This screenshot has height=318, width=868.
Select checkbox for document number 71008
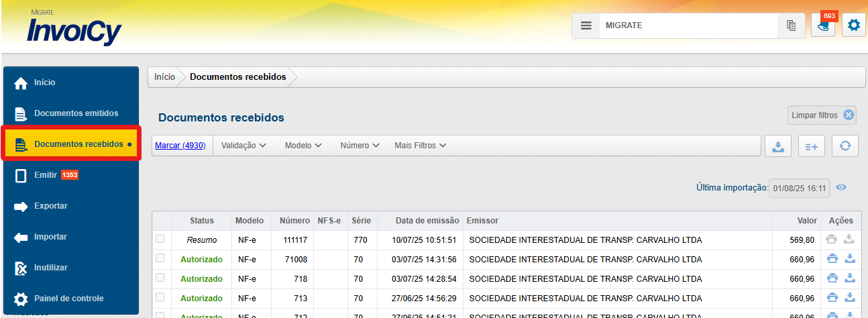pyautogui.click(x=160, y=258)
